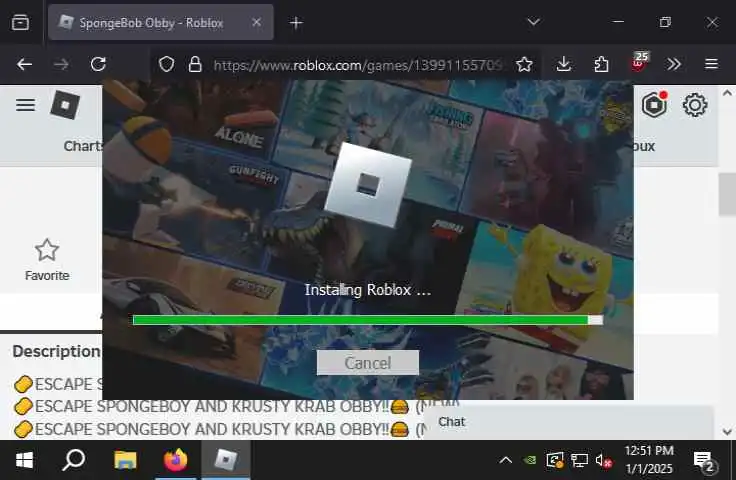Go forward to the next page
The width and height of the screenshot is (736, 480).
click(61, 64)
